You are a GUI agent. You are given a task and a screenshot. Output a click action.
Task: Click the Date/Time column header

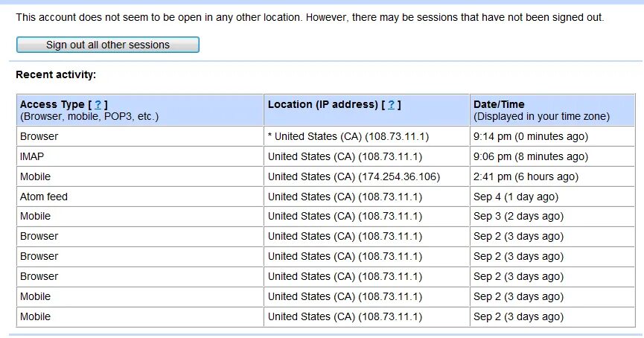(x=499, y=105)
